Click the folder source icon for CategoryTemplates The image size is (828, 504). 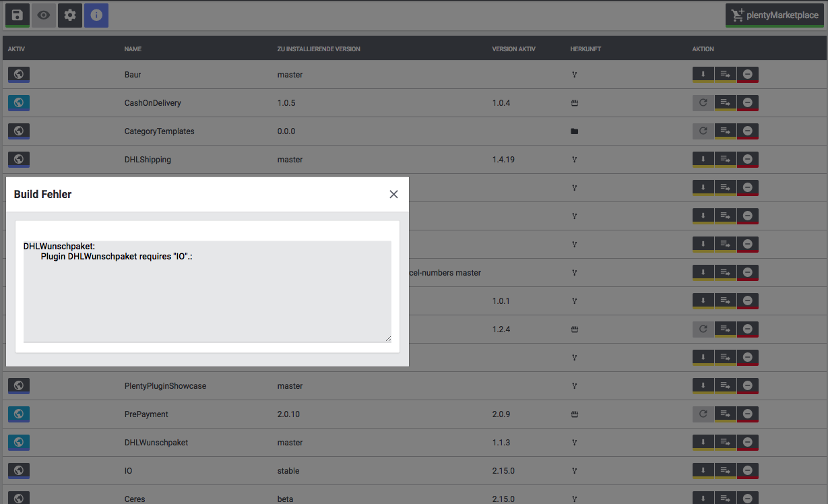575,131
